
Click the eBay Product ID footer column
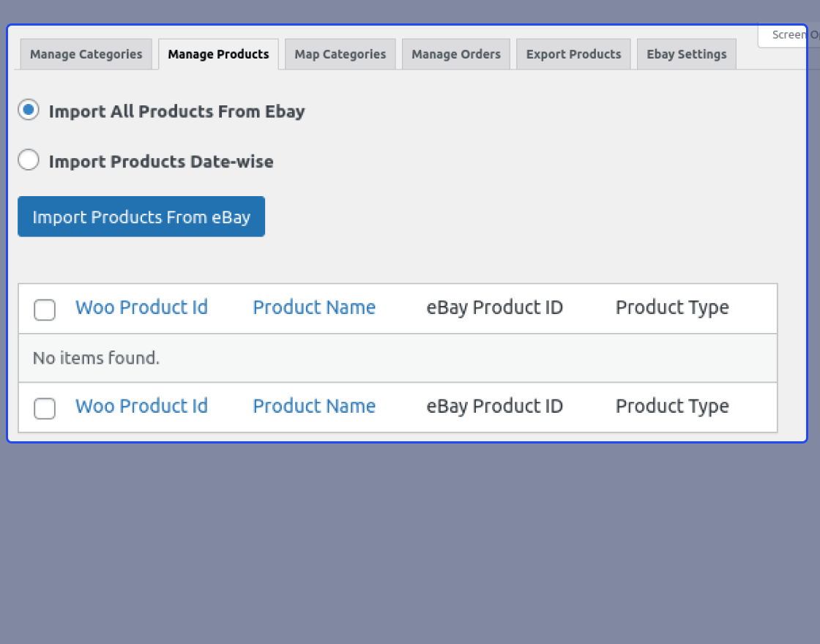(x=494, y=406)
